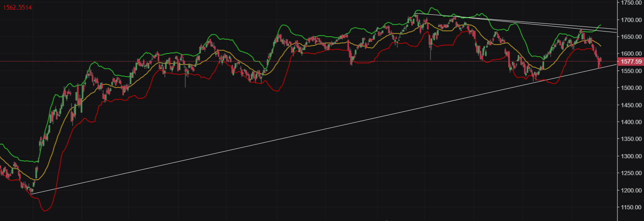The image size is (644, 221).
Task: Click the 1450.00 price axis label
Action: tap(632, 105)
